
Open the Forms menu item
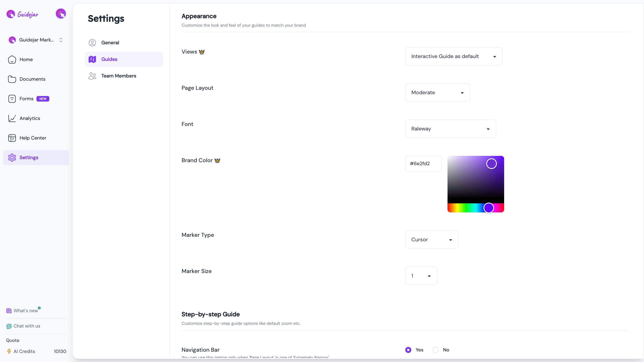click(x=26, y=99)
